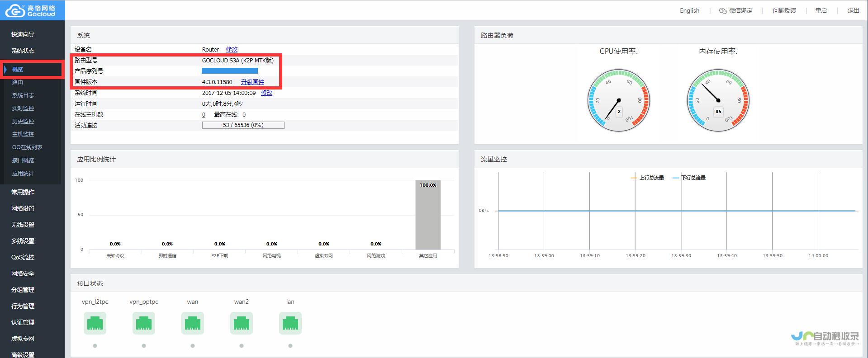
Task: Click status dot under wan2
Action: coord(242,346)
